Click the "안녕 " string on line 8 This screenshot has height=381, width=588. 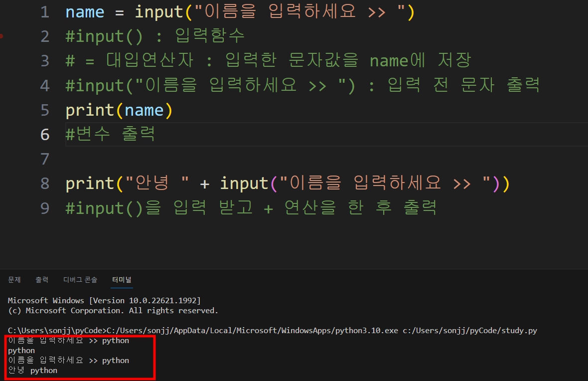click(x=157, y=183)
